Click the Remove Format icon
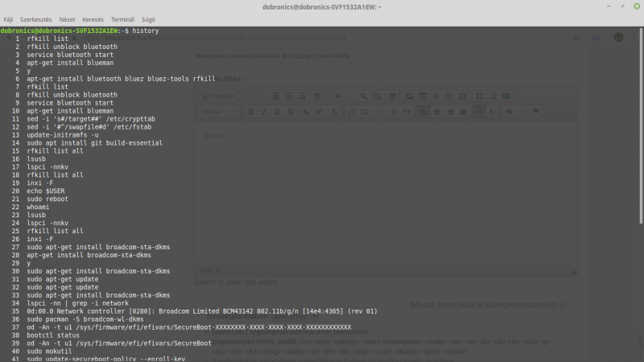 [x=334, y=112]
